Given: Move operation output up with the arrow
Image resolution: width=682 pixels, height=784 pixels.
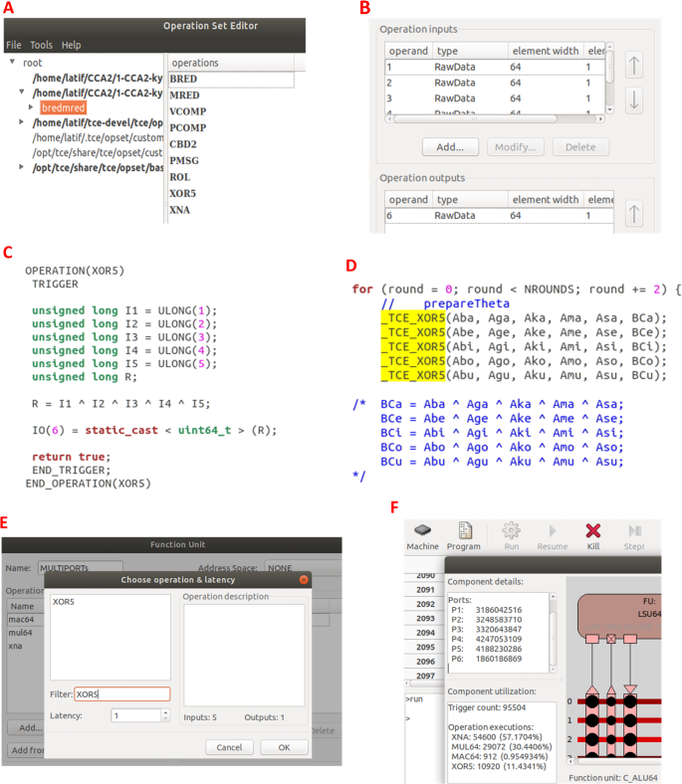Looking at the screenshot, I should 634,214.
